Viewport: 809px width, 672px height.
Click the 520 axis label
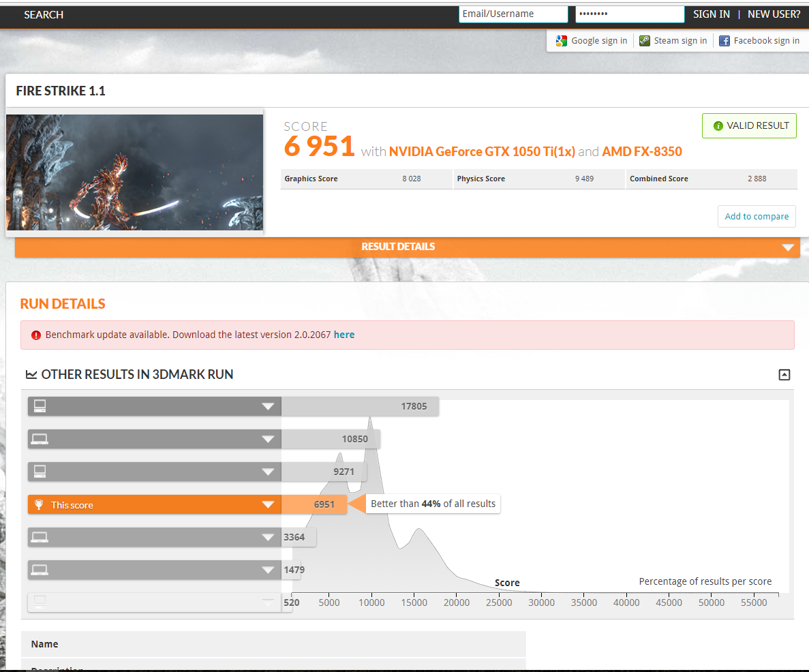pyautogui.click(x=292, y=602)
